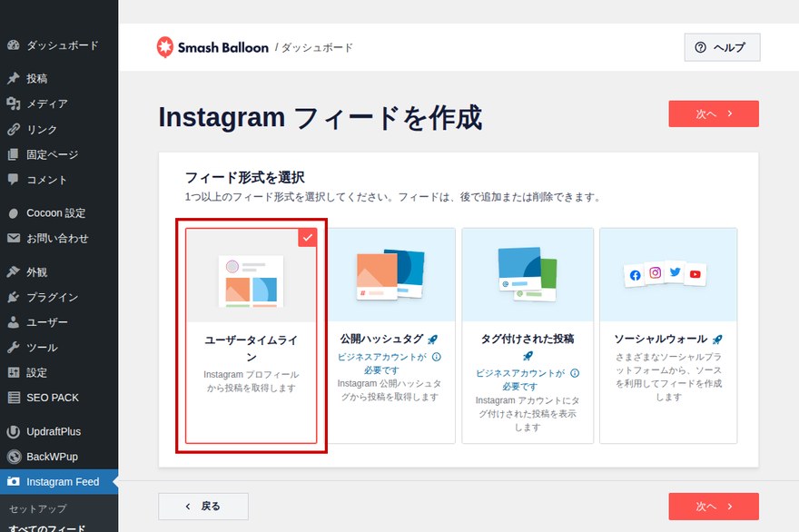The width and height of the screenshot is (799, 532).
Task: Click the question mark icon in ヘルプ button
Action: [x=701, y=47]
